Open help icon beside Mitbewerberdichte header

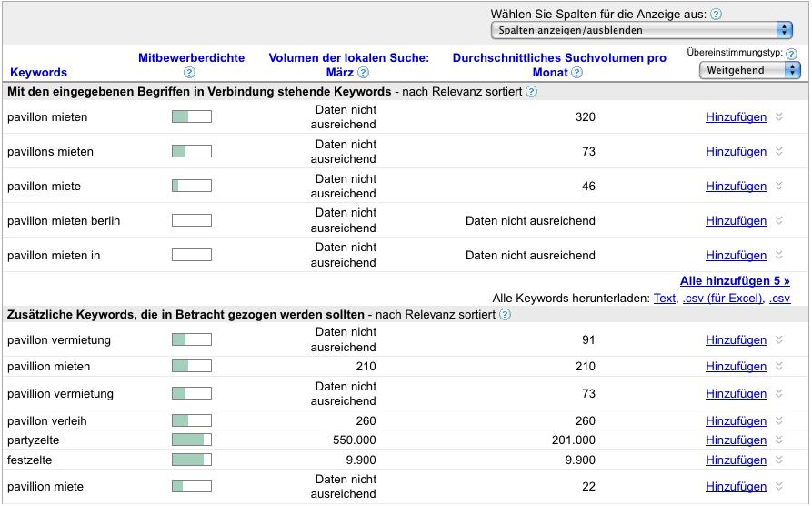[189, 73]
